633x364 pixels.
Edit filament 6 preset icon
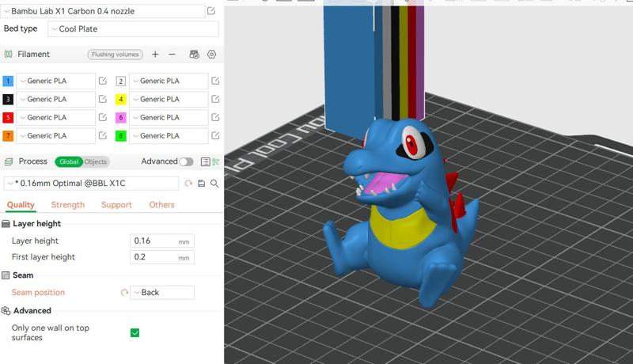coord(215,117)
